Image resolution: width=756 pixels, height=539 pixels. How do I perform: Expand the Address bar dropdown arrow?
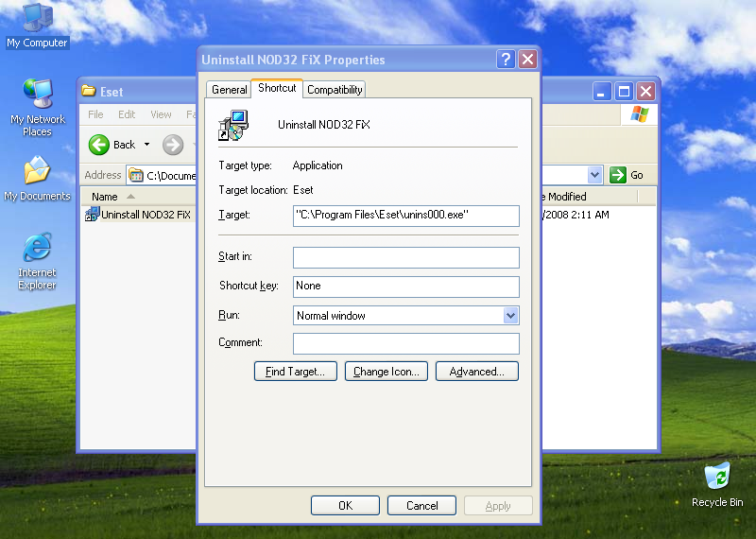(x=595, y=175)
